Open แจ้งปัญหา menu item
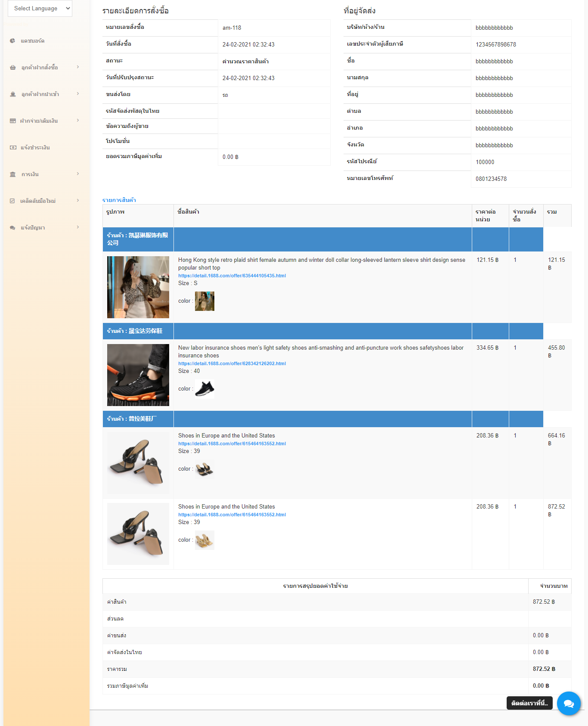Screen dimensions: 588x726 pos(33,228)
